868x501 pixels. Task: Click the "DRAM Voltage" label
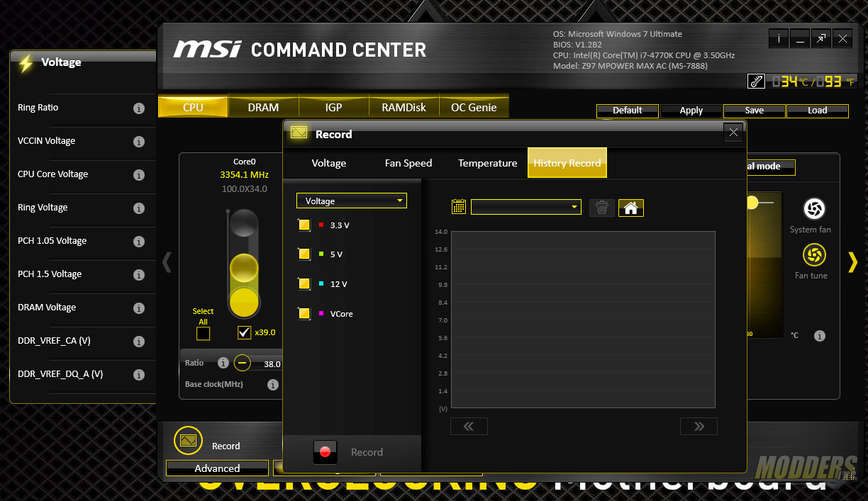[47, 308]
